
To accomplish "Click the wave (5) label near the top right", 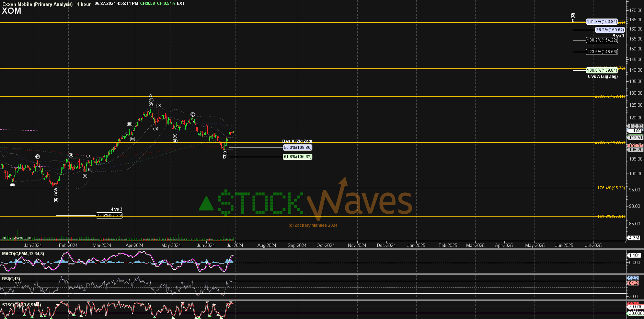I will 573,15.
